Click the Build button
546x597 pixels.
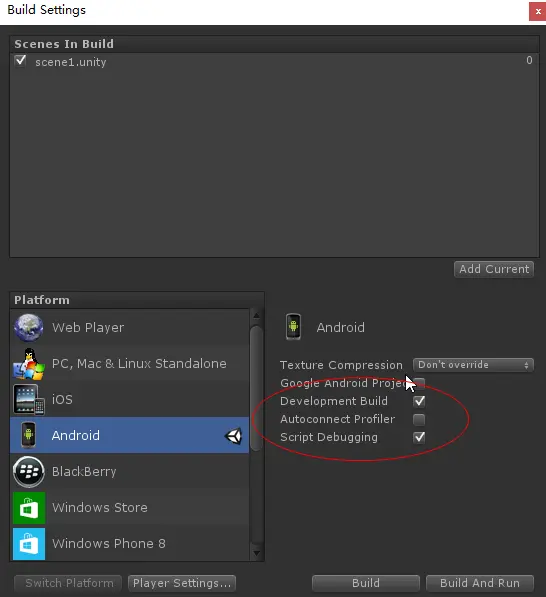click(366, 583)
